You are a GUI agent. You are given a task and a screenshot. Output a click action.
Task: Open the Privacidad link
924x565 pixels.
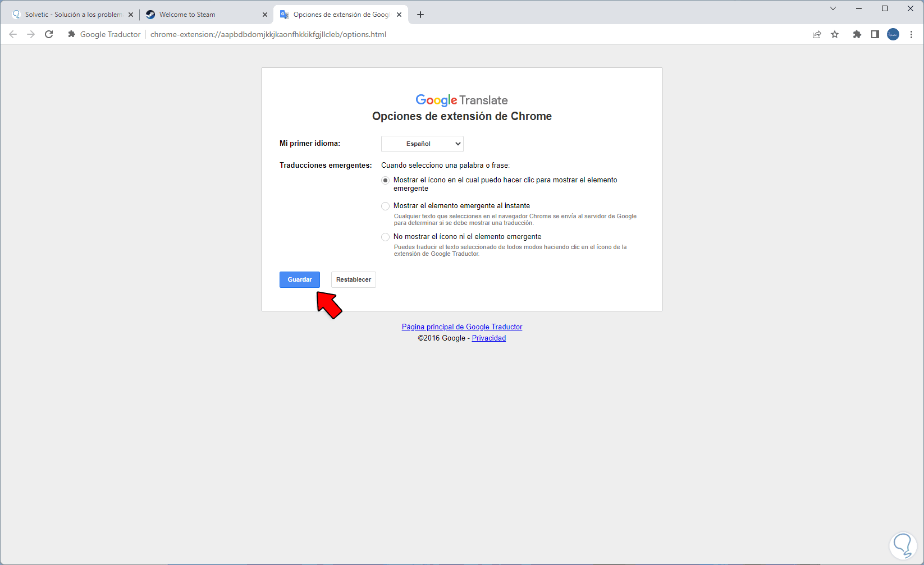point(489,338)
